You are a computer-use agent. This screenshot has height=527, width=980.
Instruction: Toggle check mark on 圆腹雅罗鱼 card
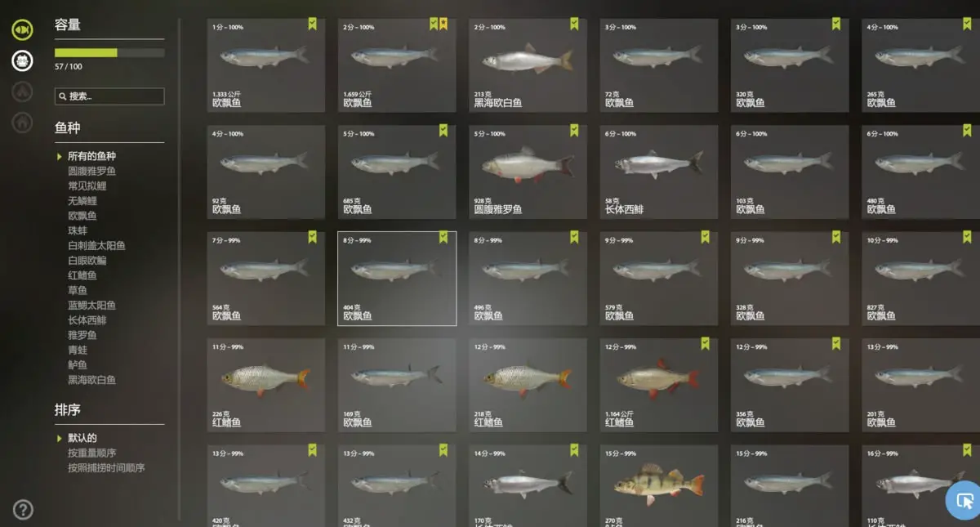coord(574,130)
